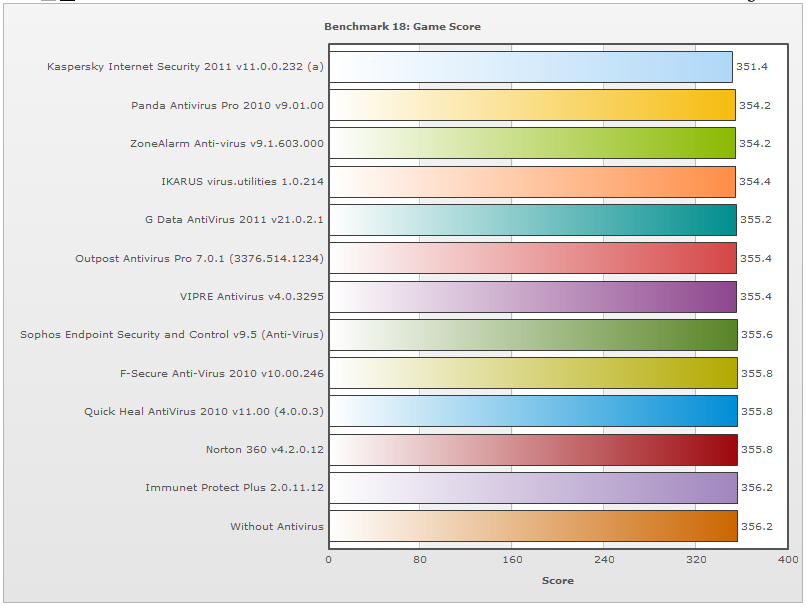Viewport: 807px width, 607px height.
Task: Click the Sophos Endpoint Security and Control label
Action: click(172, 335)
